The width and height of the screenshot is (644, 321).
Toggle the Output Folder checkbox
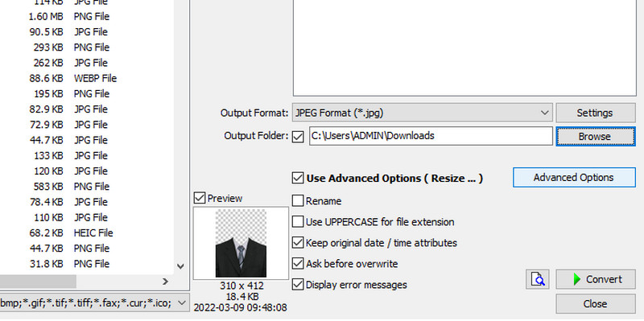click(x=298, y=137)
